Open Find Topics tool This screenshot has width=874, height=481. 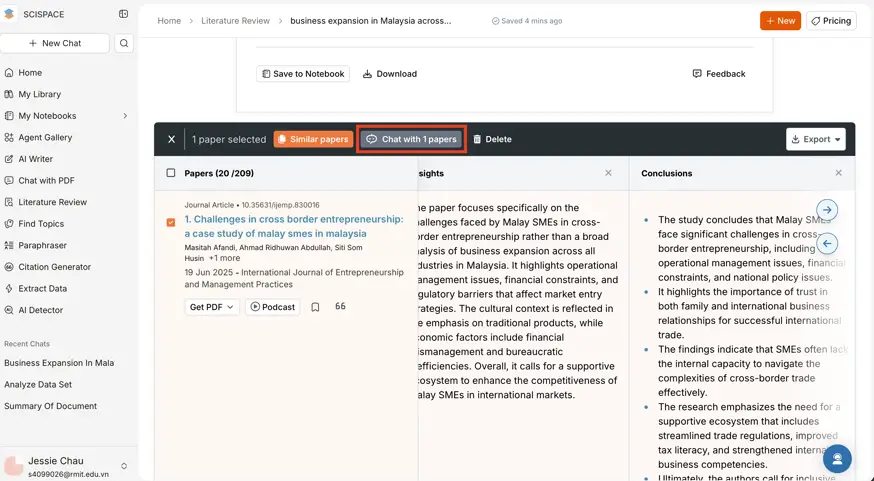(x=41, y=224)
